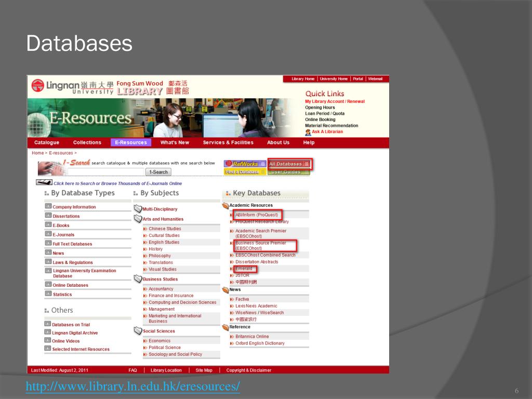This screenshot has height=399, width=532.
Task: Open My Library Account / Renewal link
Action: point(335,101)
